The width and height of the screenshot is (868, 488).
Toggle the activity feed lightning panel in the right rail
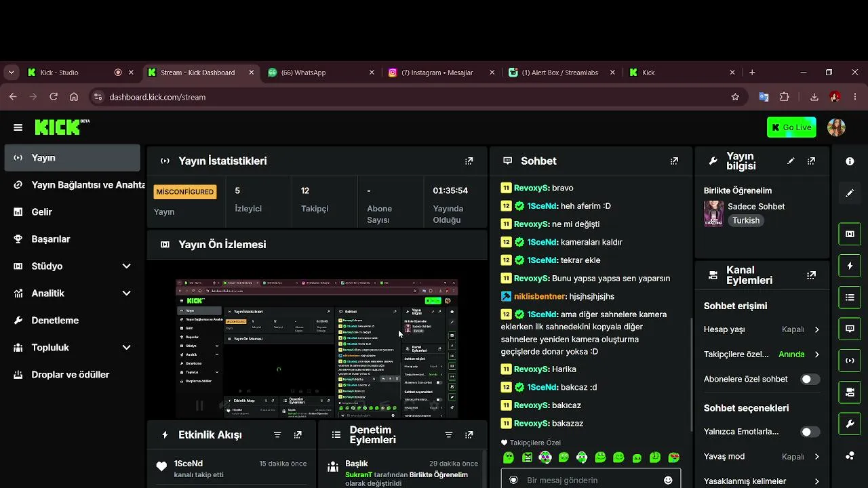tap(850, 266)
